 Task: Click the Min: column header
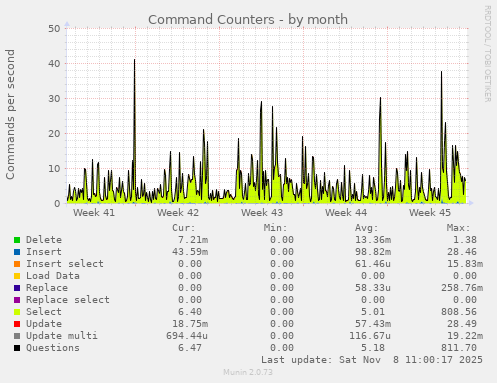click(275, 228)
